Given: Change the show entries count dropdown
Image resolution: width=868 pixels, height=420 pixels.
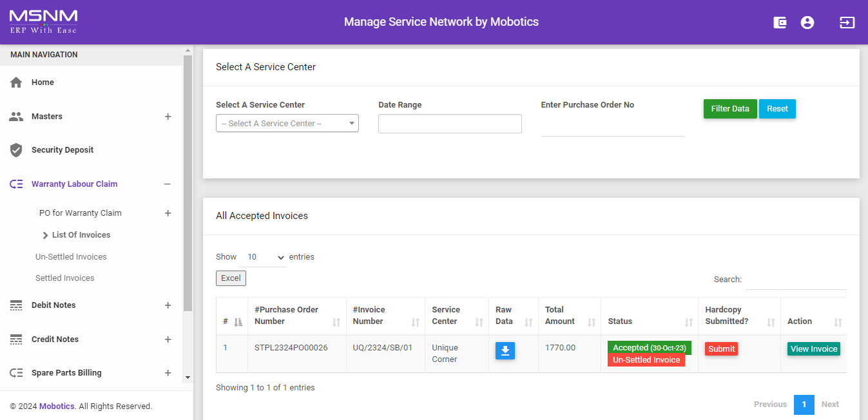Looking at the screenshot, I should (x=263, y=257).
